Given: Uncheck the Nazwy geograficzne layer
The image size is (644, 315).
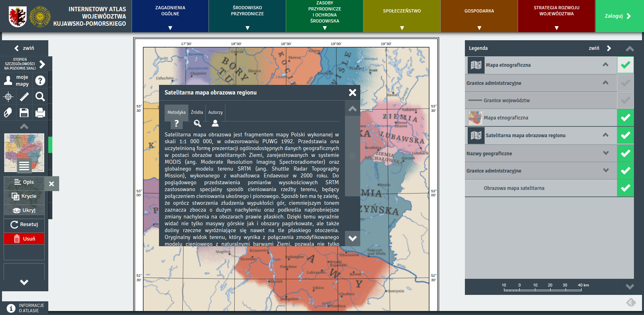Looking at the screenshot, I should coord(625,153).
